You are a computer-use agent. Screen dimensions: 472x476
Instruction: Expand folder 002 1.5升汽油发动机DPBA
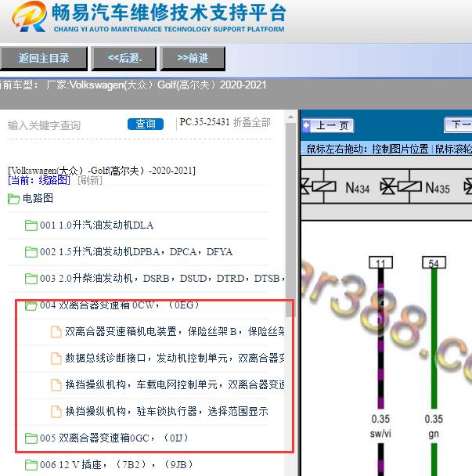click(136, 251)
